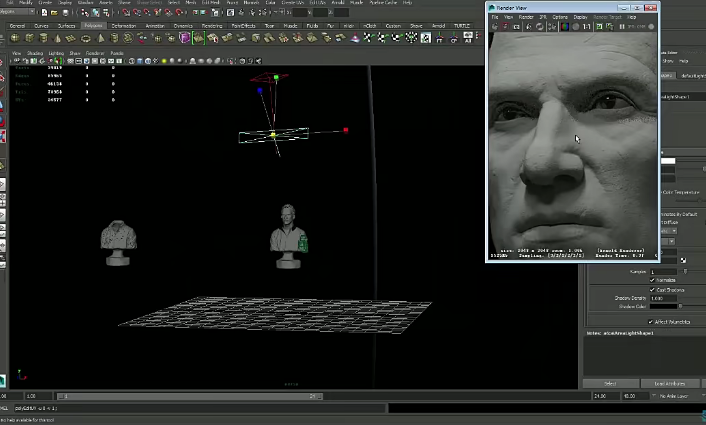This screenshot has height=425, width=706.
Task: Open the Render menu in Render View
Action: (525, 17)
